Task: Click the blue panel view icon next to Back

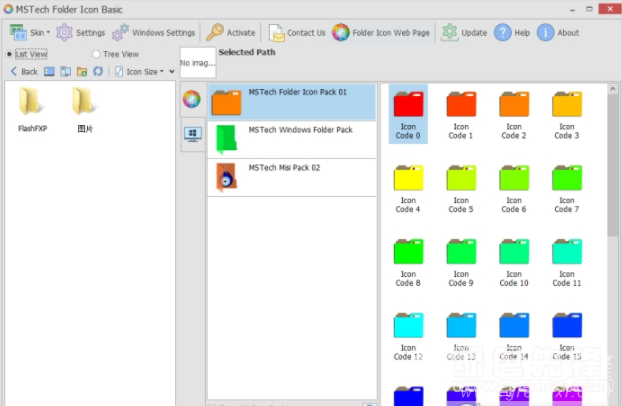Action: point(49,71)
